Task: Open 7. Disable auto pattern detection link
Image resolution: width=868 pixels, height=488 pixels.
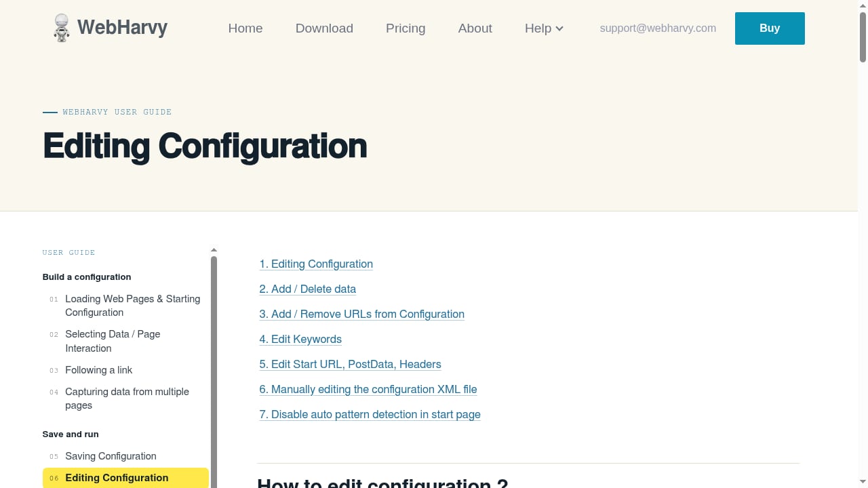Action: [370, 415]
